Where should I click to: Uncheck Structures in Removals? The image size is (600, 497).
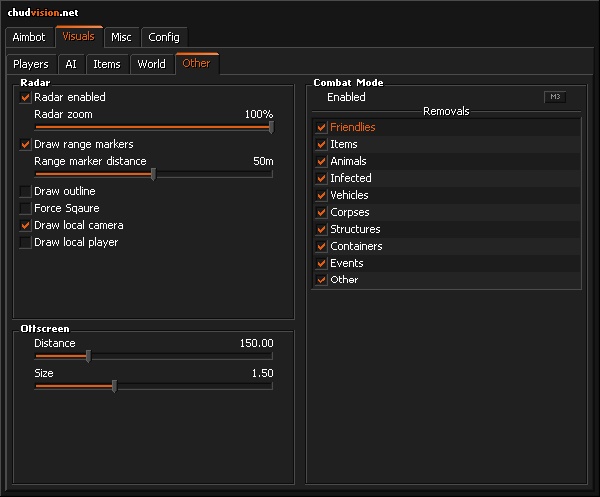pyautogui.click(x=321, y=229)
